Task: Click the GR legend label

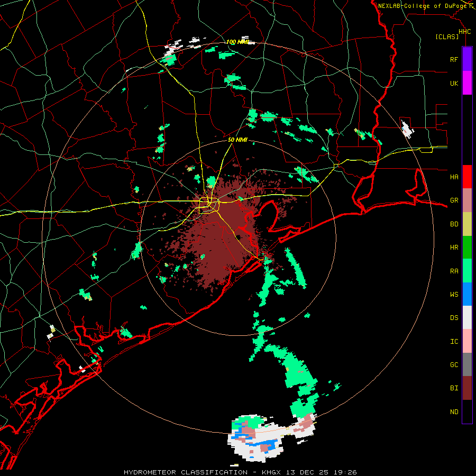Action: pos(454,200)
